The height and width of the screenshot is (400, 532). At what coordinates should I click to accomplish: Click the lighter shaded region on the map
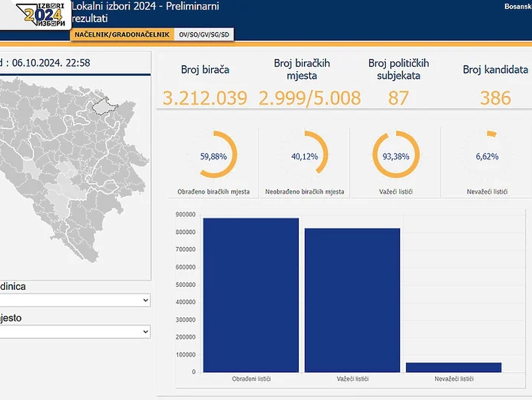tap(68, 190)
